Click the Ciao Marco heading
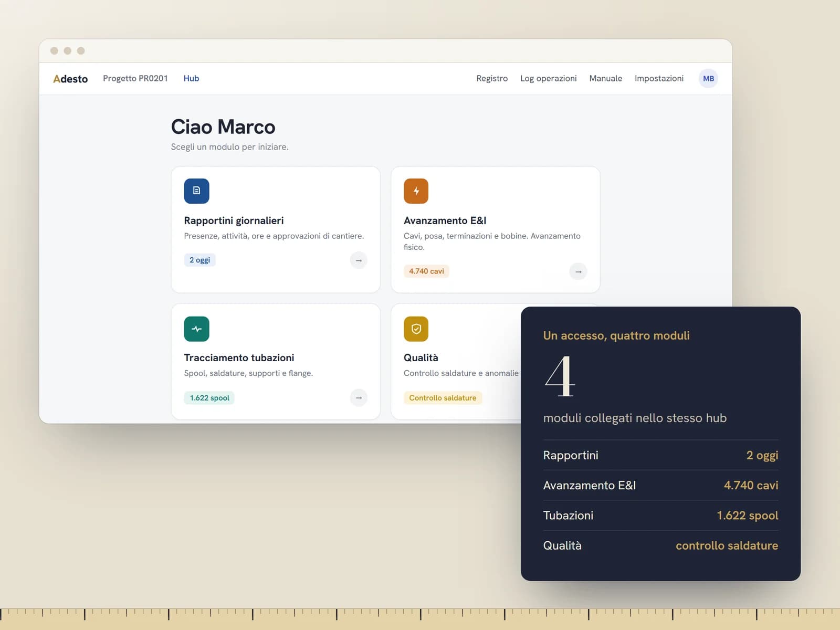 point(223,127)
